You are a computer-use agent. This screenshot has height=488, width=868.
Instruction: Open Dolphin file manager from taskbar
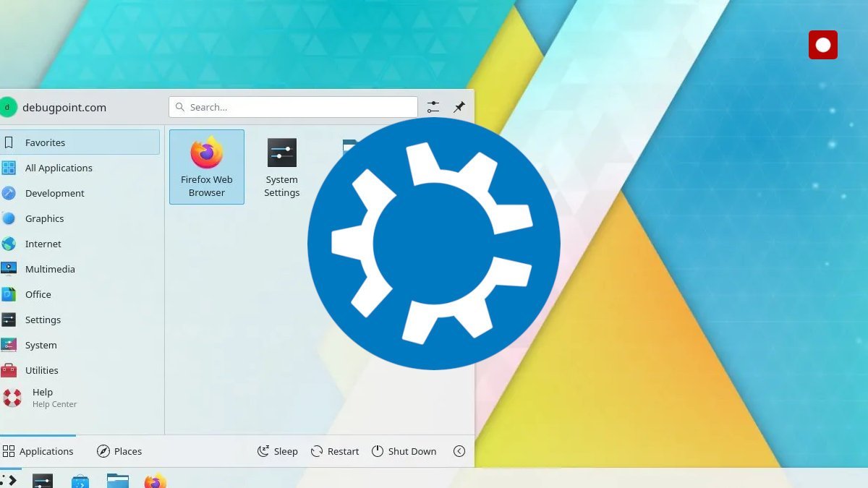[x=118, y=480]
